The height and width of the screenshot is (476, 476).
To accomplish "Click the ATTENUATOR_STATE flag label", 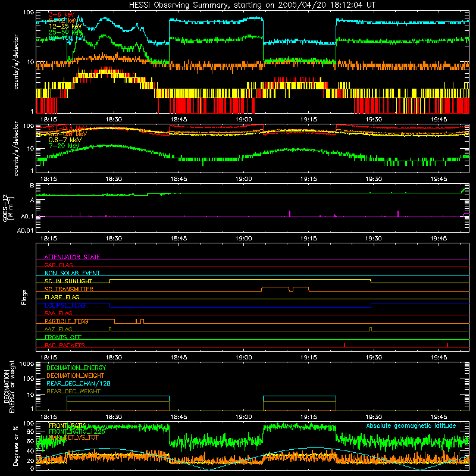I will click(72, 257).
